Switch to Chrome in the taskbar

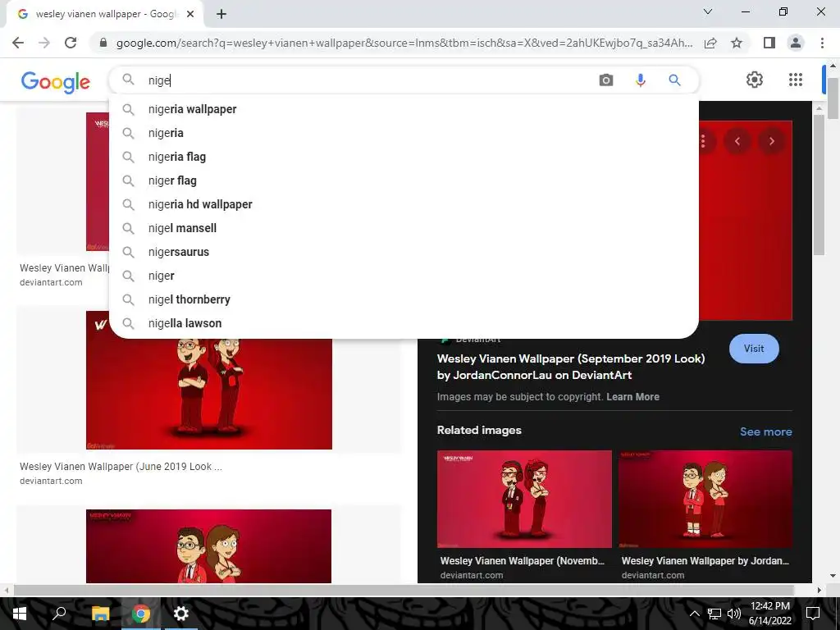point(141,614)
